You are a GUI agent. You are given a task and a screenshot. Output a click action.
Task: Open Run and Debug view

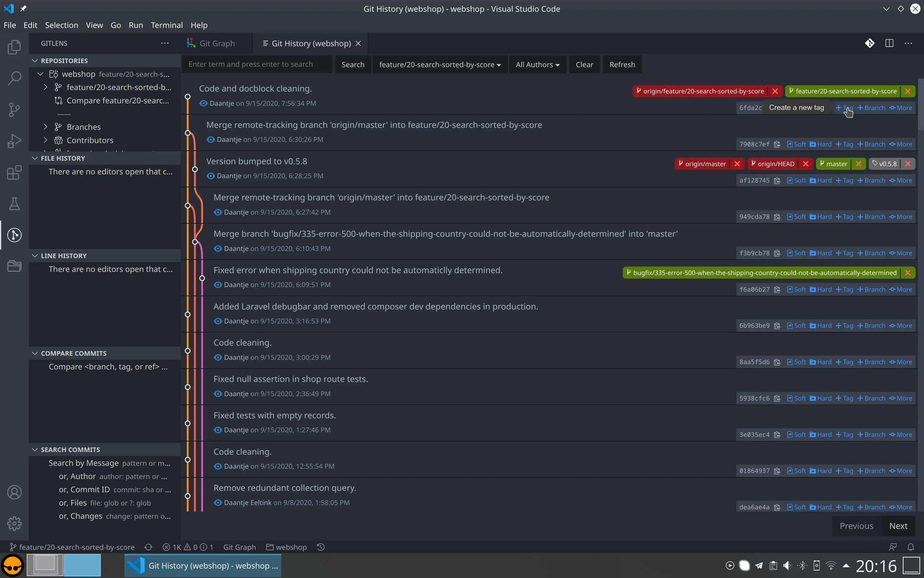14,141
